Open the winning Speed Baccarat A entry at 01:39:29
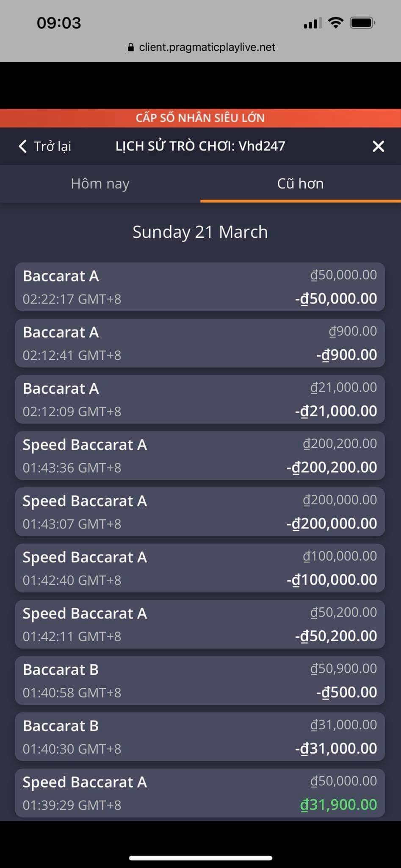Screen dimensions: 401x868 click(200, 793)
